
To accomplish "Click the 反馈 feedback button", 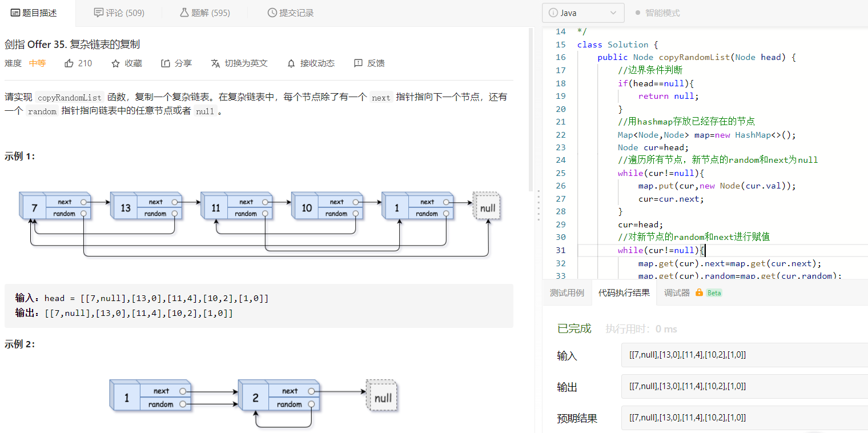I will (369, 63).
